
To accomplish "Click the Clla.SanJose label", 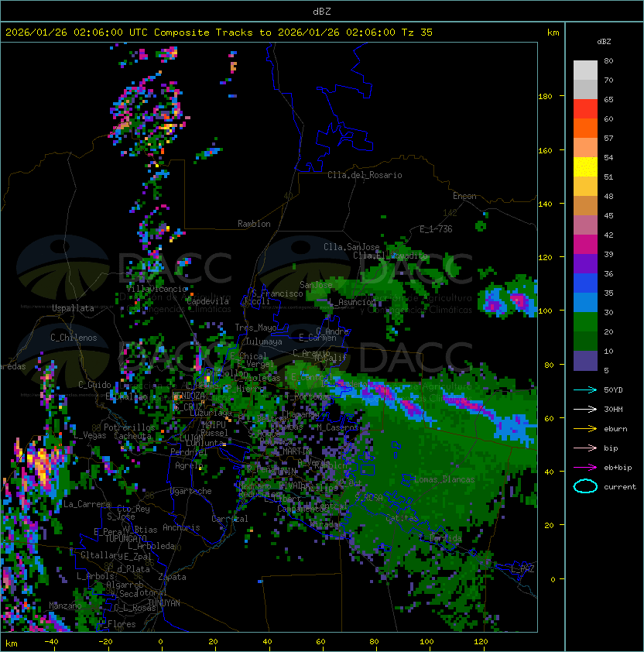I will click(351, 247).
